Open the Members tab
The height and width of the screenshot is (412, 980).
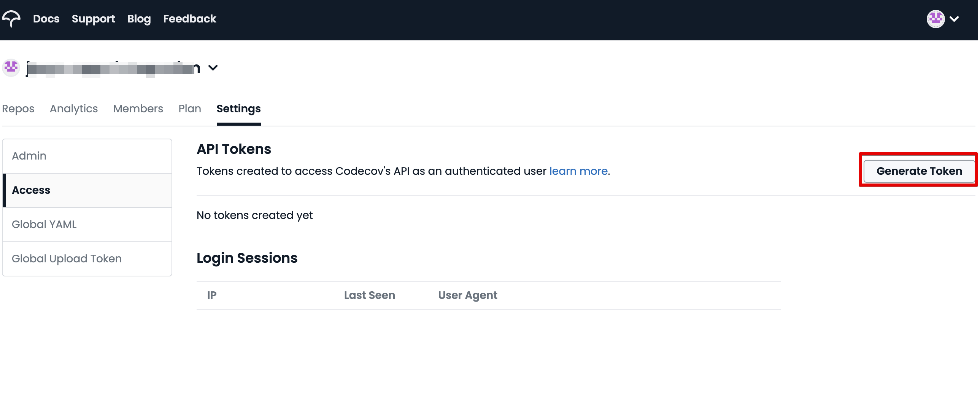click(138, 109)
